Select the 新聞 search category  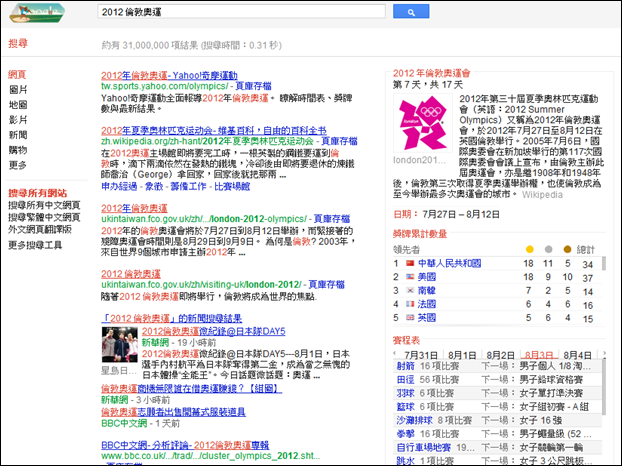(x=18, y=135)
